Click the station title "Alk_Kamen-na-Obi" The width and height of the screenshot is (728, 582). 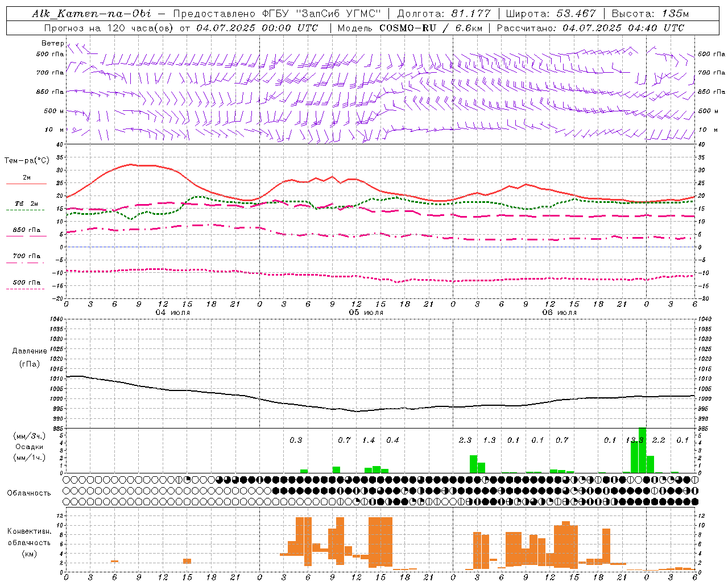(x=92, y=14)
